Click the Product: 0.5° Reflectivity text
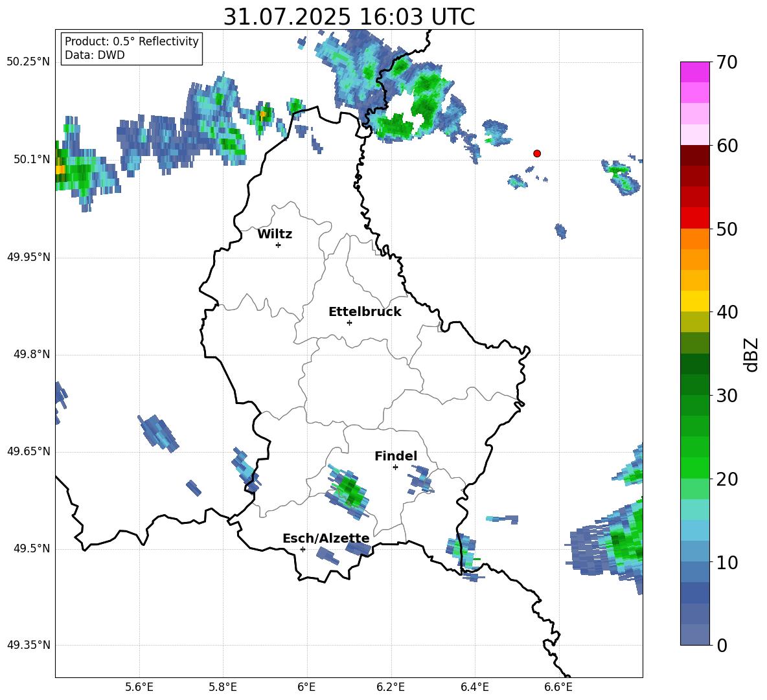The width and height of the screenshot is (767, 700). pos(132,41)
